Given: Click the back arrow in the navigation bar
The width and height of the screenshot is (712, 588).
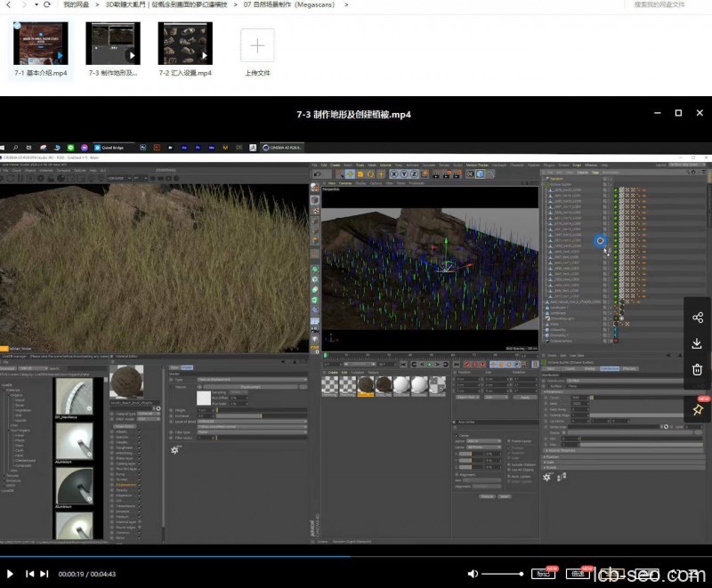Looking at the screenshot, I should [x=7, y=4].
